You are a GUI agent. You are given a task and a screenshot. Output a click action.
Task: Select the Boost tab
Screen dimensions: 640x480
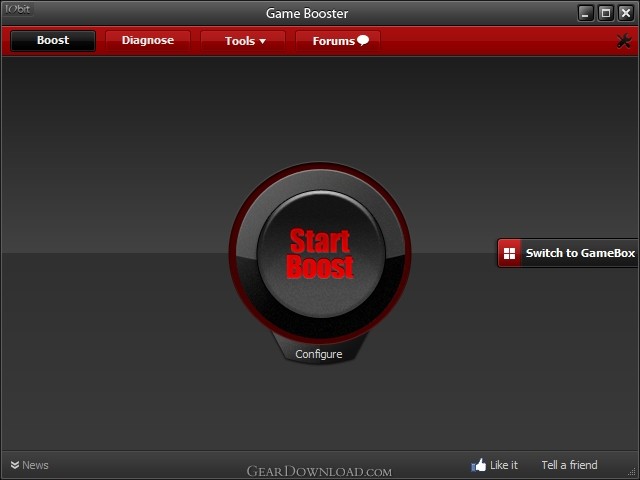click(53, 40)
